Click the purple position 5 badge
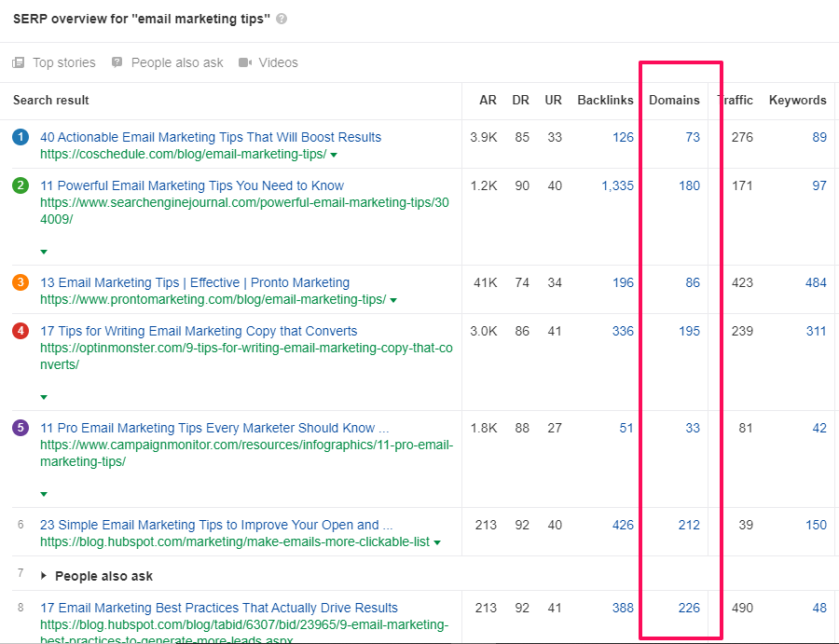Viewport: 839px width, 644px height. (x=21, y=428)
